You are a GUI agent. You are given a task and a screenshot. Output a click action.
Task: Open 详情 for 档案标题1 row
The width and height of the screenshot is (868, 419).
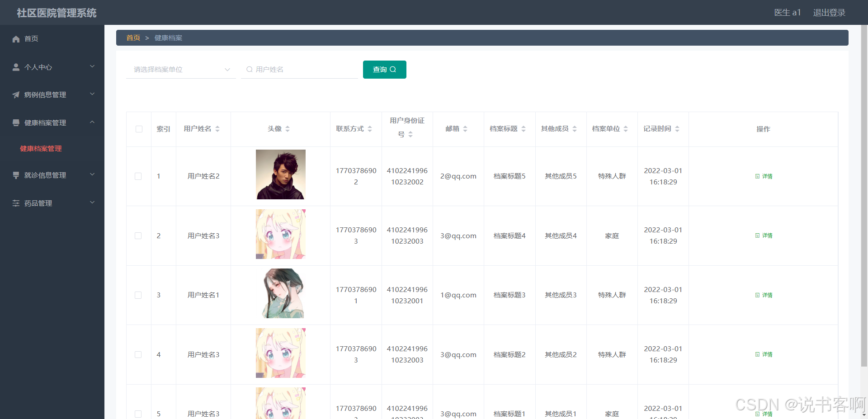[x=764, y=414]
